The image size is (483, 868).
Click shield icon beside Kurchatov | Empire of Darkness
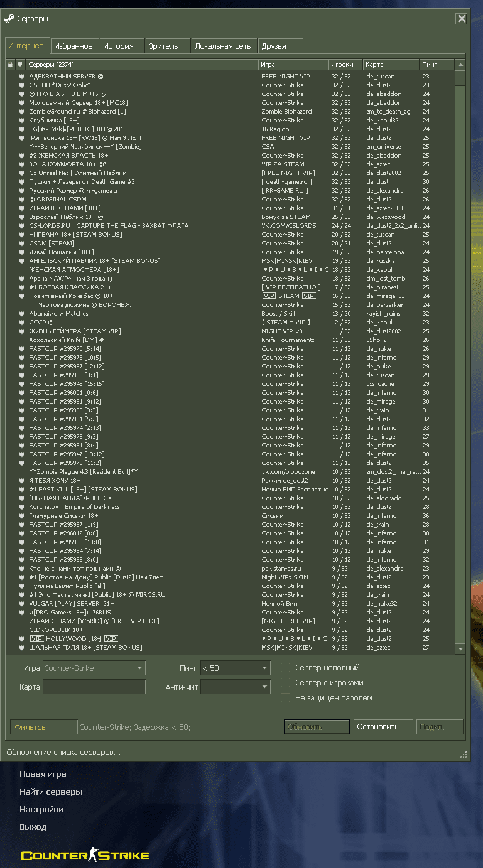pos(21,507)
